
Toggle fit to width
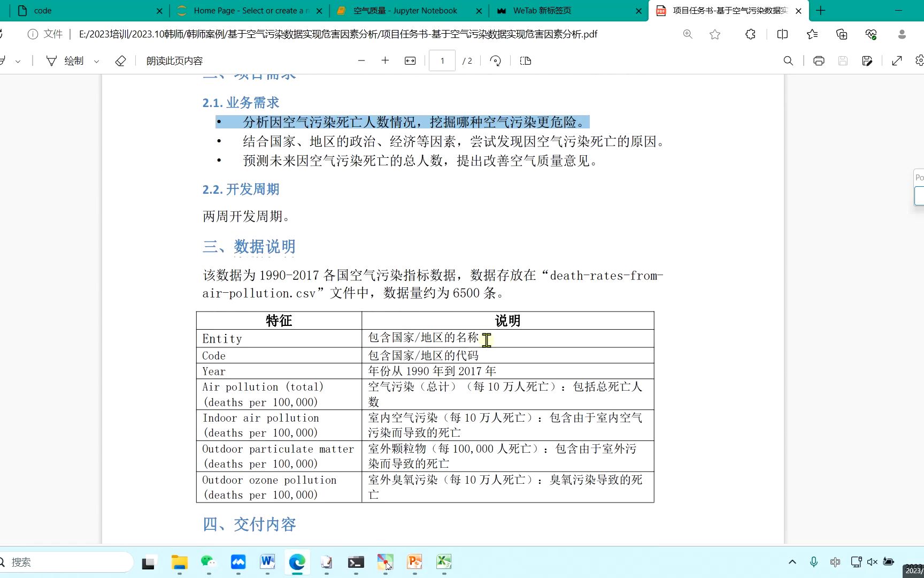tap(410, 61)
